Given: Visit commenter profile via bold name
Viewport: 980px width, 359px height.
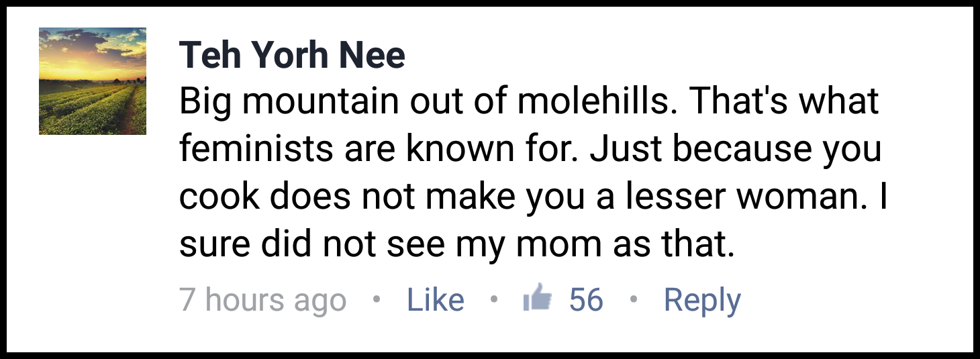Looking at the screenshot, I should tap(292, 55).
